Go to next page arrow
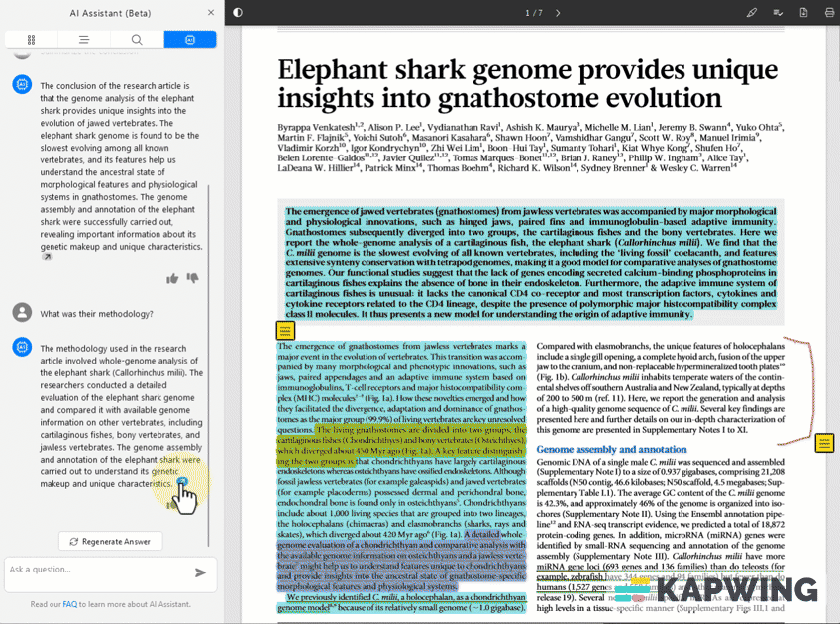Viewport: 840px width, 624px height. (x=558, y=13)
